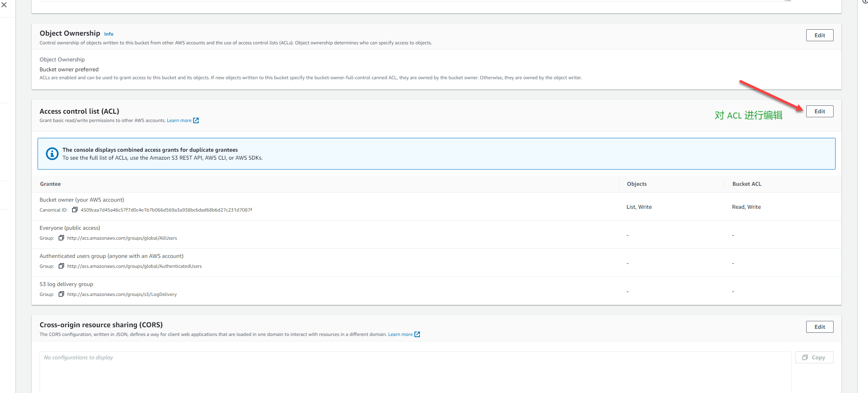Click the info circle icon in the blue notice
This screenshot has width=868, height=393.
tap(52, 154)
